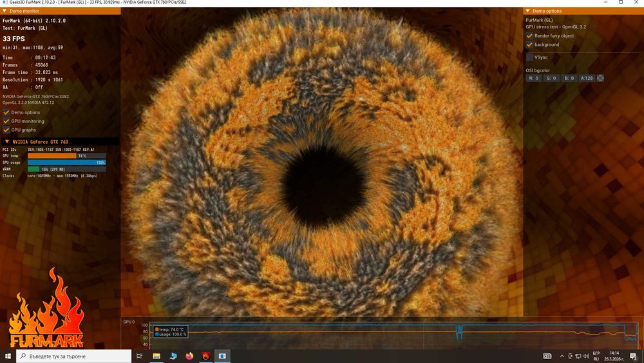Open the volume tray icon

pos(586,356)
